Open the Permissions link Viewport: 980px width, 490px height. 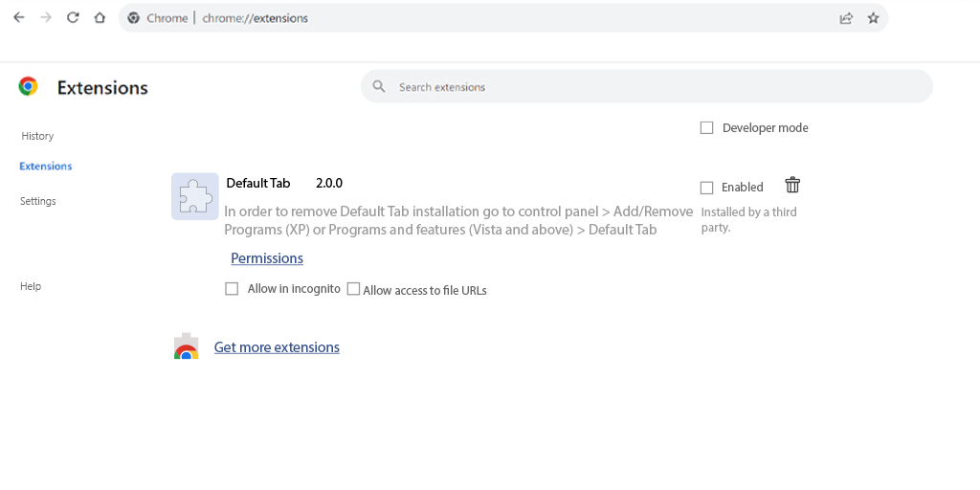pos(267,258)
